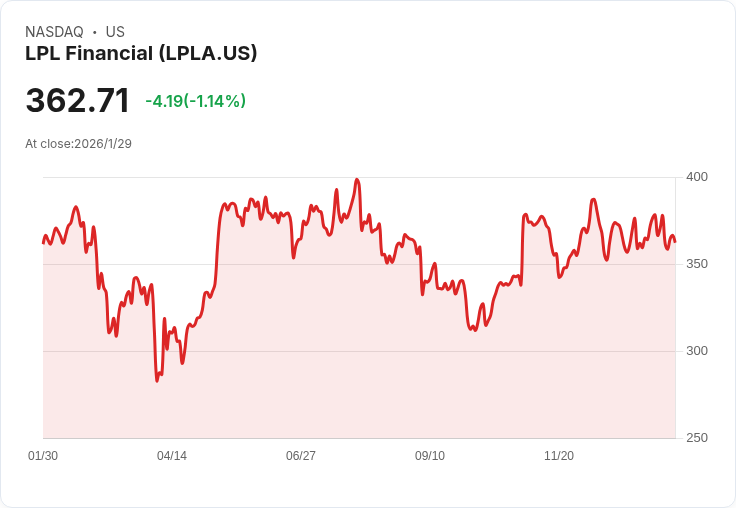Click the US market label

click(x=115, y=32)
